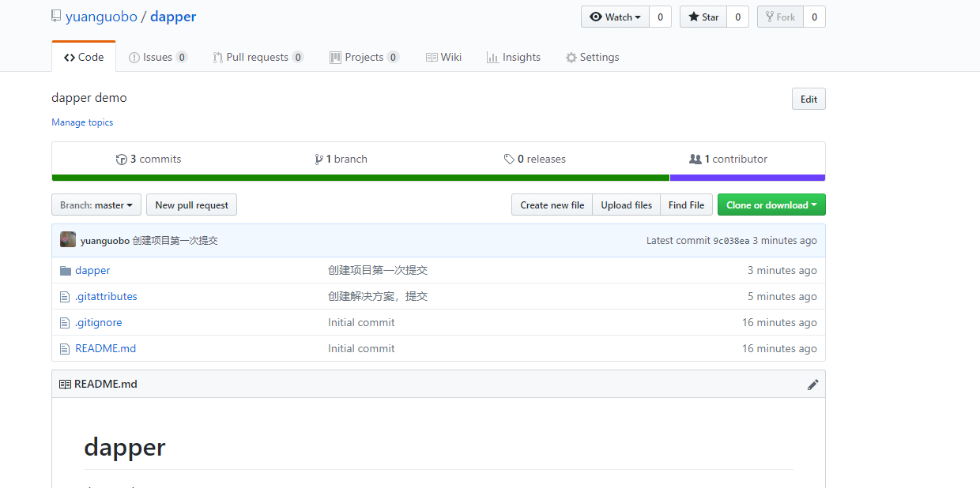The width and height of the screenshot is (980, 488).
Task: Open the .gitignore file
Action: pyautogui.click(x=99, y=322)
